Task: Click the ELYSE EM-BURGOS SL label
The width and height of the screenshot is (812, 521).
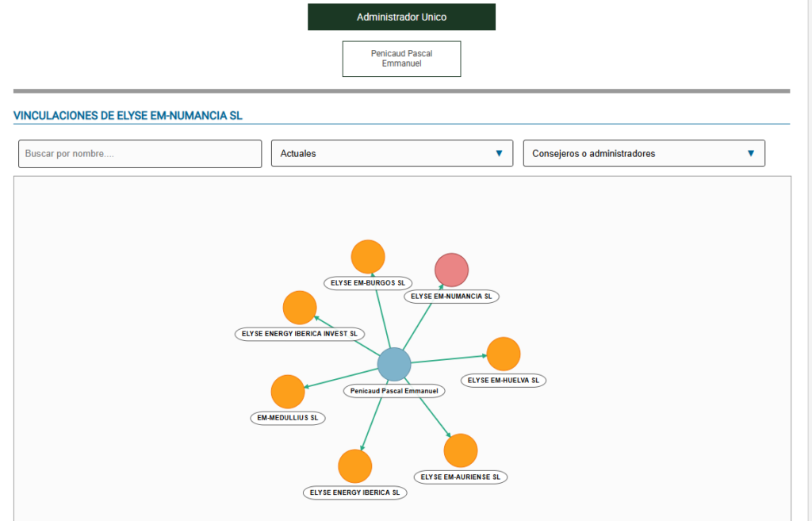Action: pos(368,283)
